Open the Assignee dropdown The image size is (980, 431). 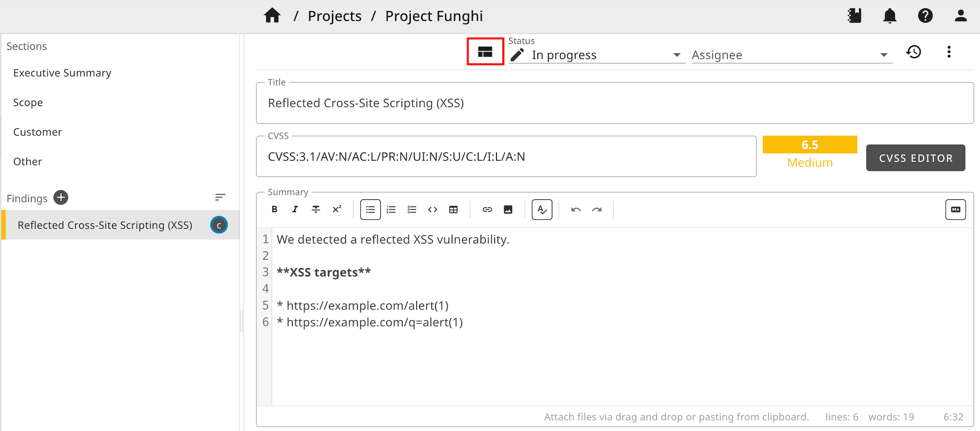coord(792,55)
